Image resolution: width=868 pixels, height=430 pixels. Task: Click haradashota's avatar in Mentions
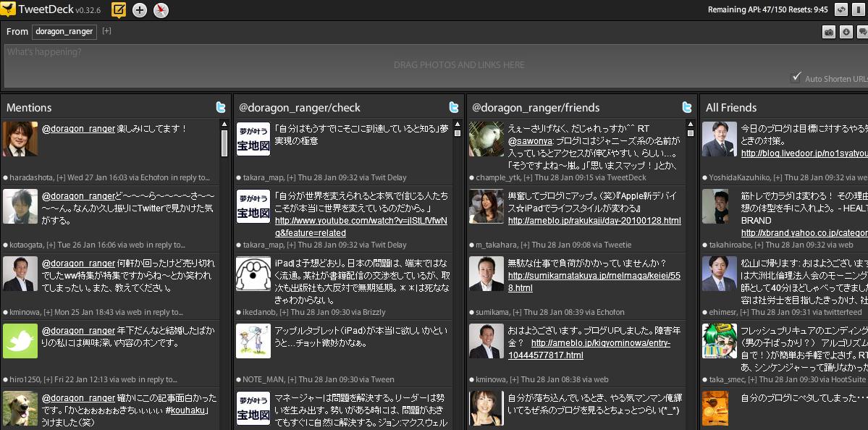click(20, 139)
